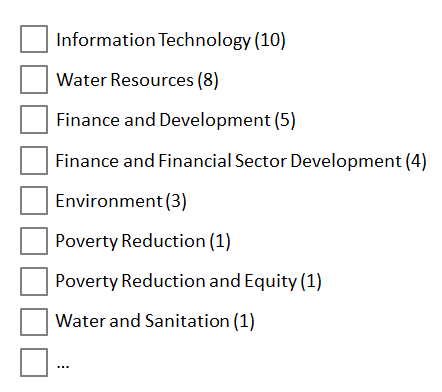The image size is (442, 392).
Task: Click the Finance and Development label text
Action: 163,120
